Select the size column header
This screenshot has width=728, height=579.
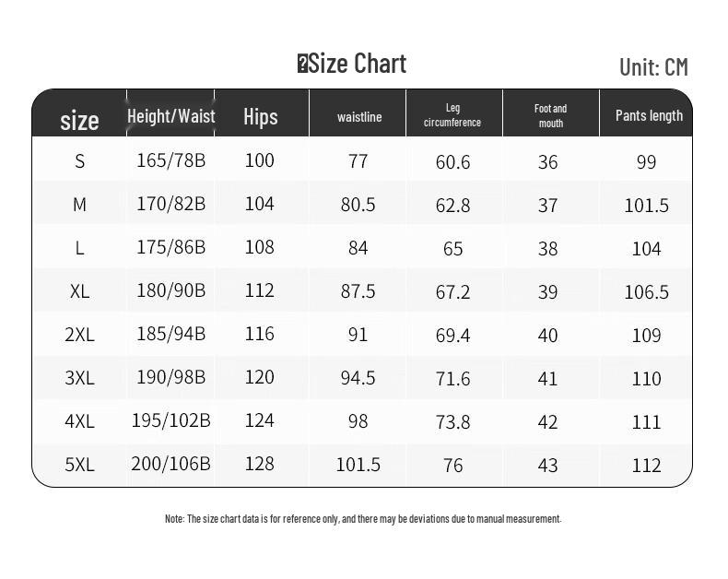click(x=79, y=120)
